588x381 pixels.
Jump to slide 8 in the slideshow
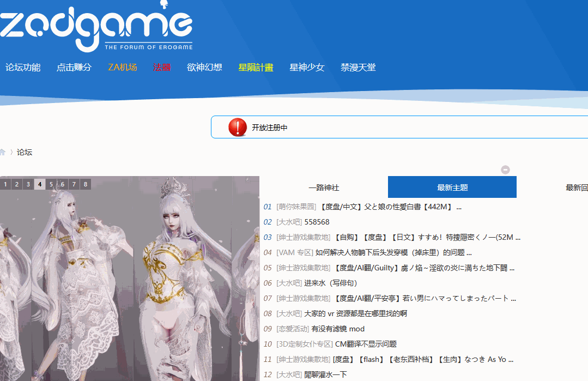(86, 184)
